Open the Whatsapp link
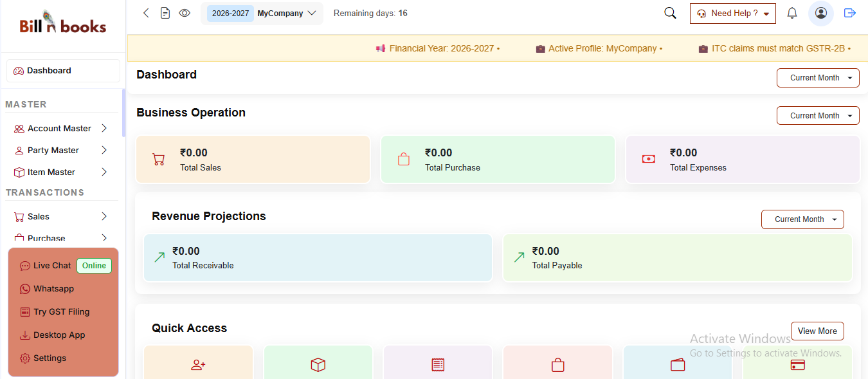868x379 pixels. pyautogui.click(x=53, y=289)
